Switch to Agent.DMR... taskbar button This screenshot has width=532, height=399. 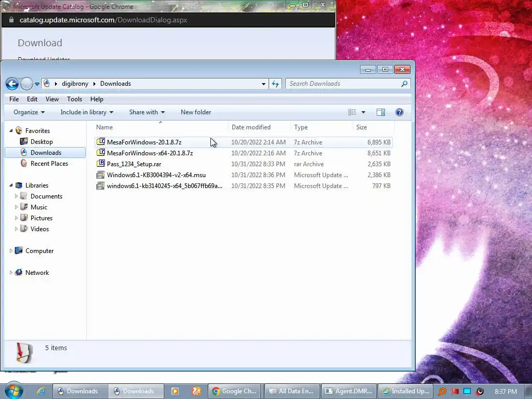[x=348, y=391]
